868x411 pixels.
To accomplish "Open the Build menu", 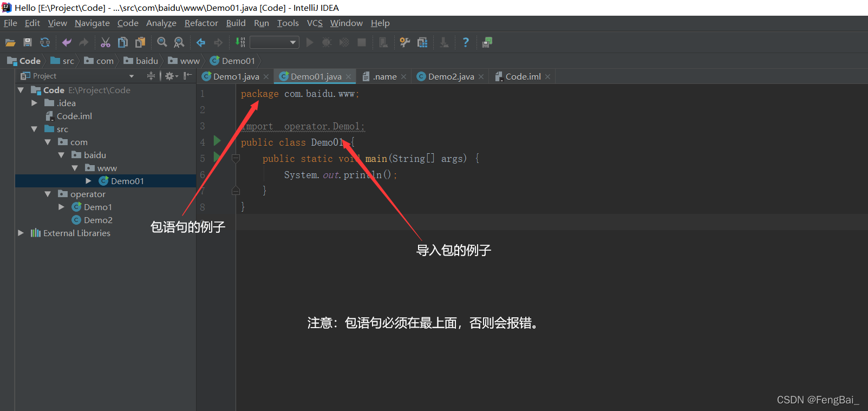I will pos(236,23).
